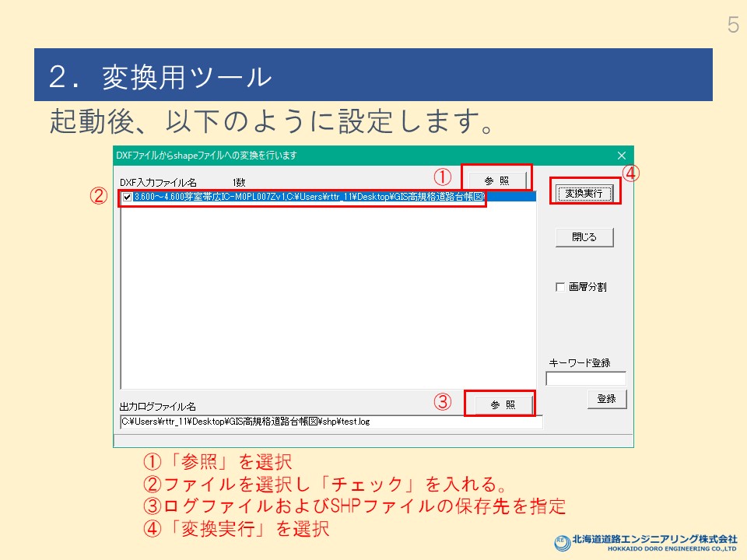
Task: Click the 2．変換用ツール heading banner
Action: click(373, 75)
